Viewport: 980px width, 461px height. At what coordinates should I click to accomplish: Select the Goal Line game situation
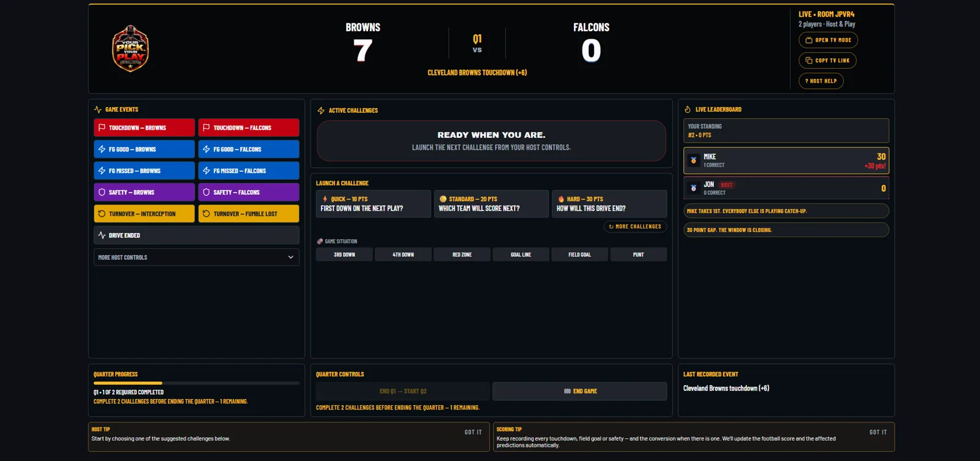pos(521,254)
